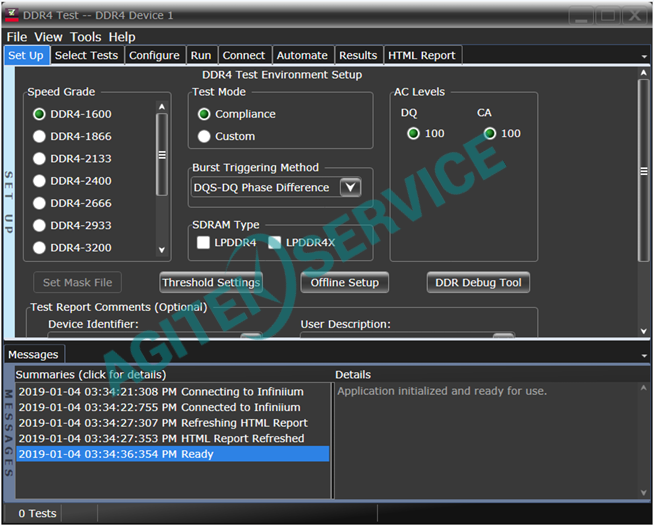
Task: Click the vertical SET UP side label
Action: 9,202
